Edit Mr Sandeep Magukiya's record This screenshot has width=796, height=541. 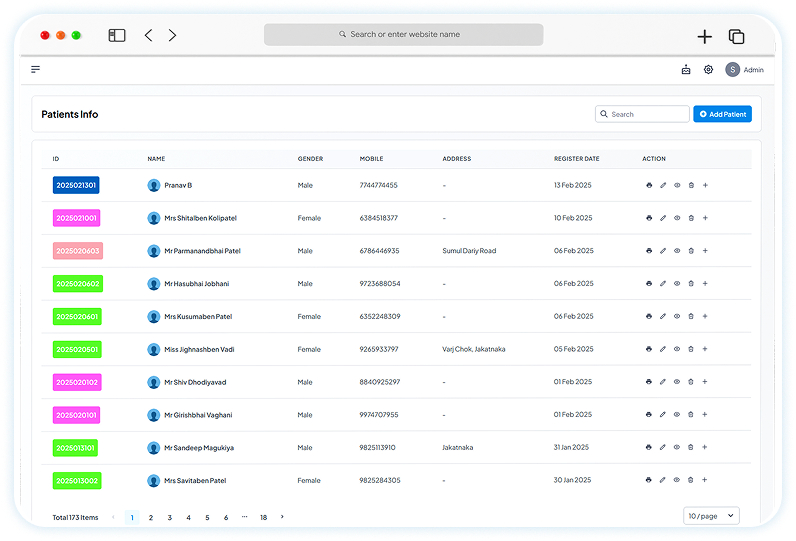pos(662,447)
